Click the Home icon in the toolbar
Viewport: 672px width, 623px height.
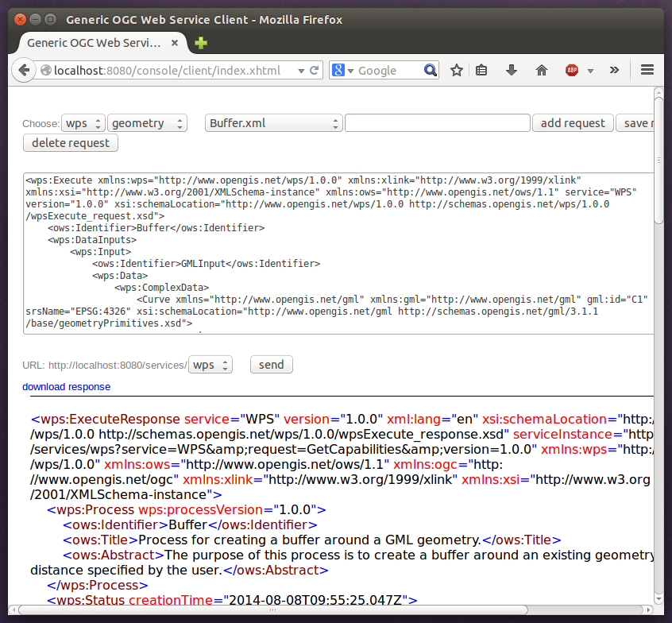tap(541, 70)
